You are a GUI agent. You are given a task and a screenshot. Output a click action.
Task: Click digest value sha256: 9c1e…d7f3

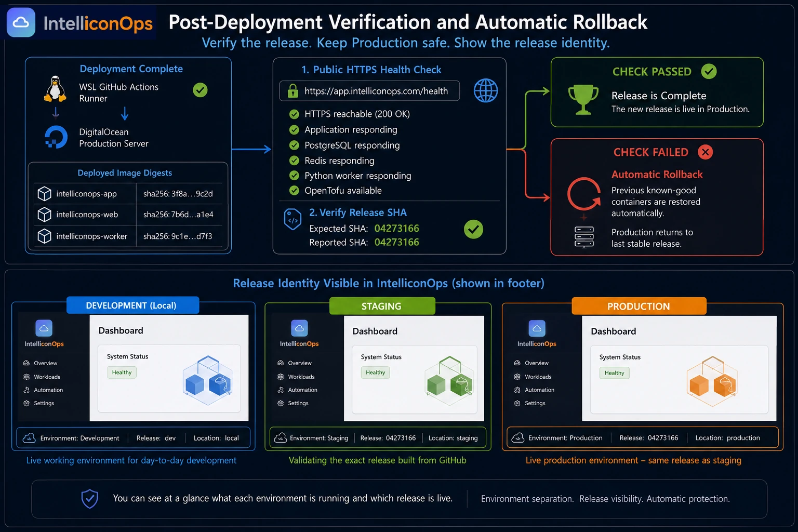[x=178, y=236]
